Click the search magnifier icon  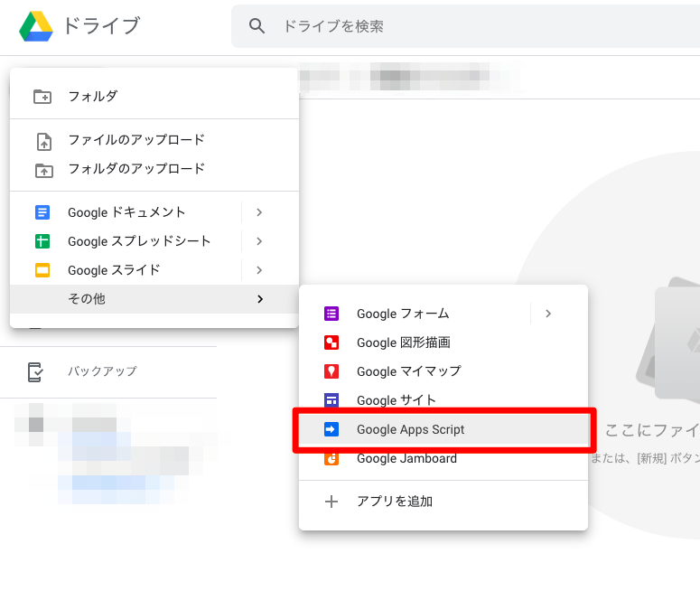[257, 26]
